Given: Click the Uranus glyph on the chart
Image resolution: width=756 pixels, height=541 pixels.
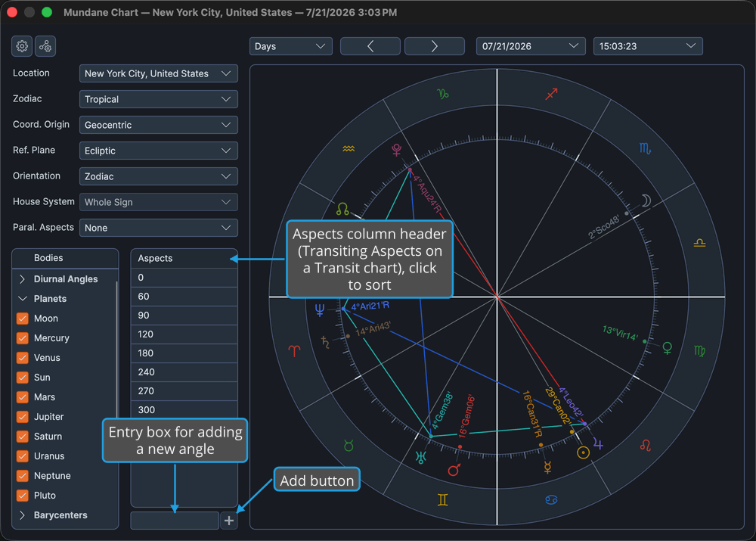Looking at the screenshot, I should [x=421, y=457].
